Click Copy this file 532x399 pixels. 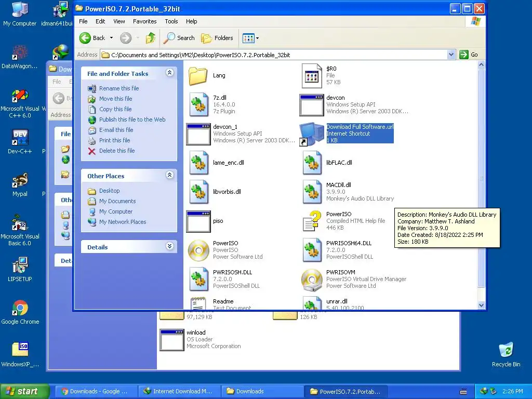[115, 109]
